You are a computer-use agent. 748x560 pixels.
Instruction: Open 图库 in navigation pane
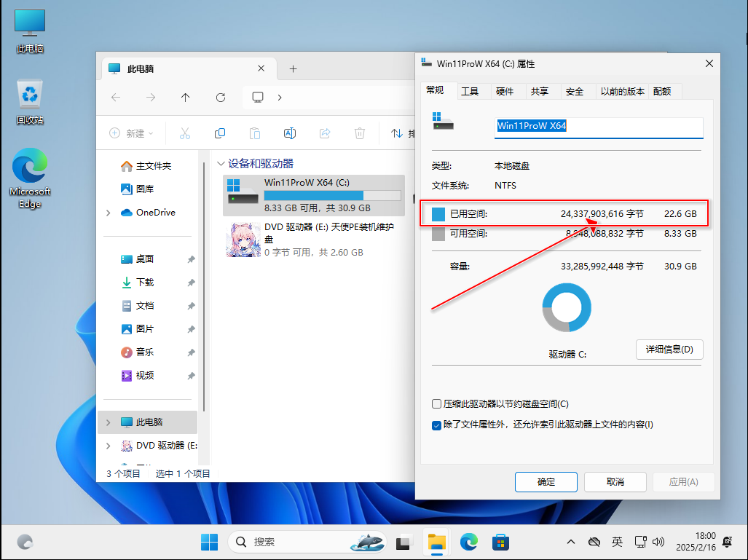coord(138,189)
